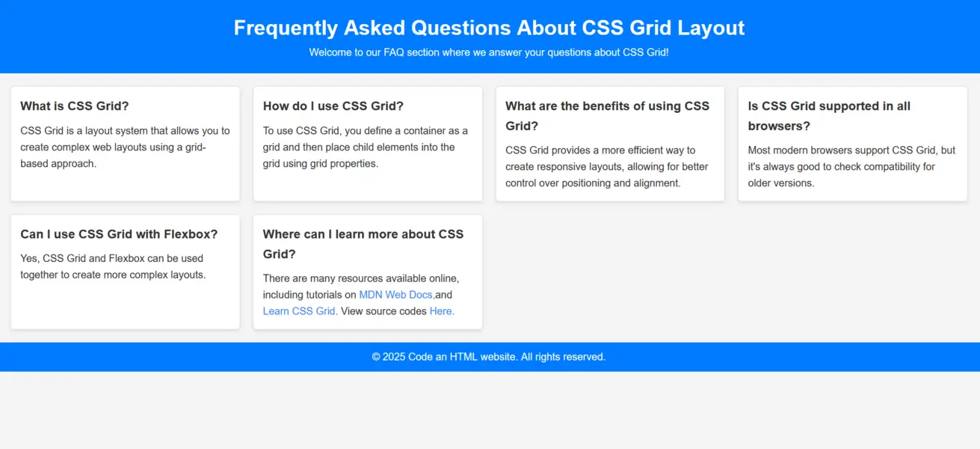Follow the Learn CSS Grid link

[x=300, y=311]
